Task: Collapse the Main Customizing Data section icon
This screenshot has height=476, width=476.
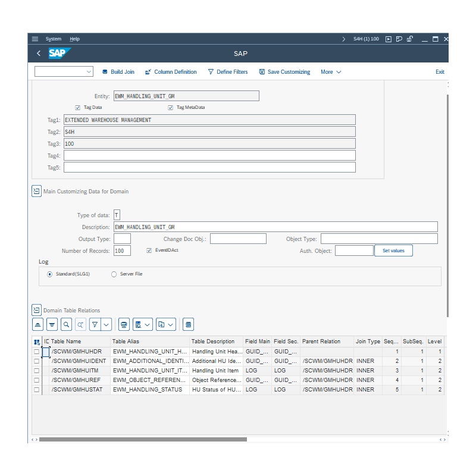Action: 36,191
